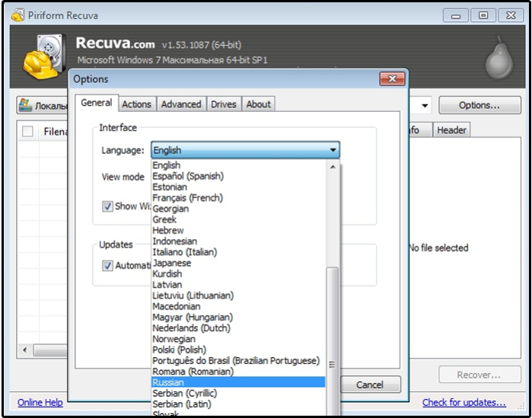Image resolution: width=532 pixels, height=418 pixels.
Task: Select Polski (Polish) language
Action: click(x=238, y=349)
